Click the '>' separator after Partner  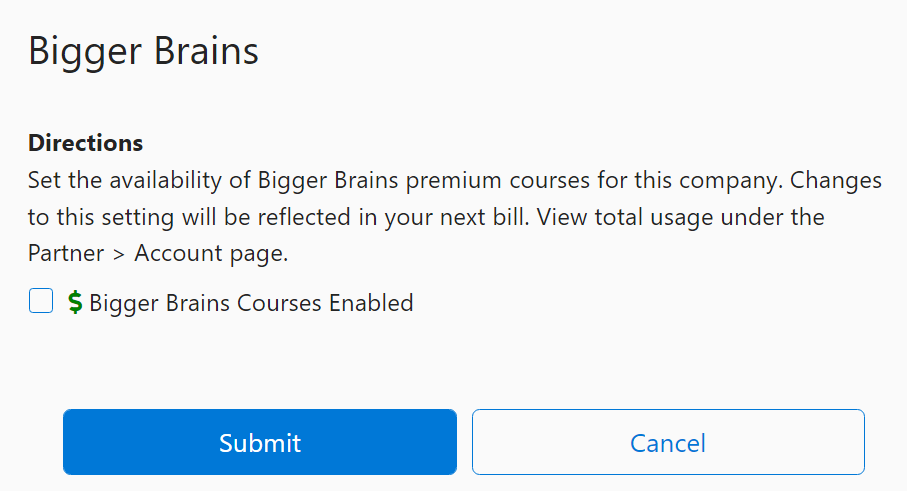click(x=119, y=254)
